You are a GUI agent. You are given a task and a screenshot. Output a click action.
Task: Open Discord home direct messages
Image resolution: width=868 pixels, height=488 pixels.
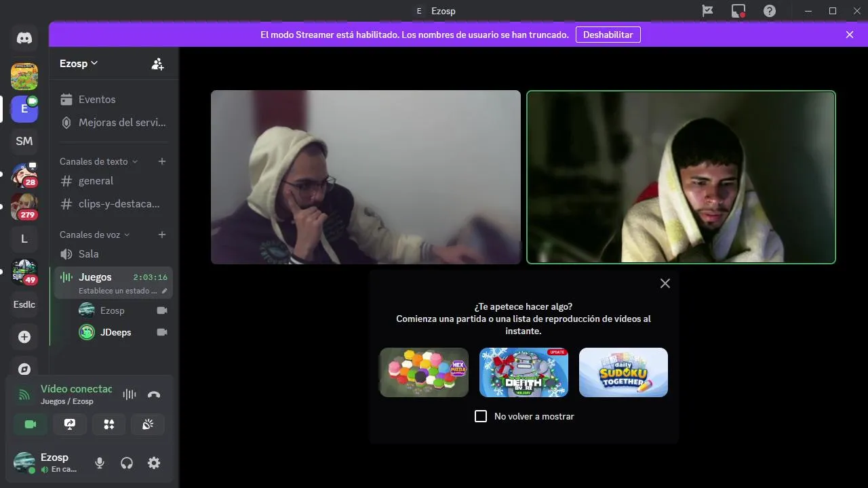point(24,38)
